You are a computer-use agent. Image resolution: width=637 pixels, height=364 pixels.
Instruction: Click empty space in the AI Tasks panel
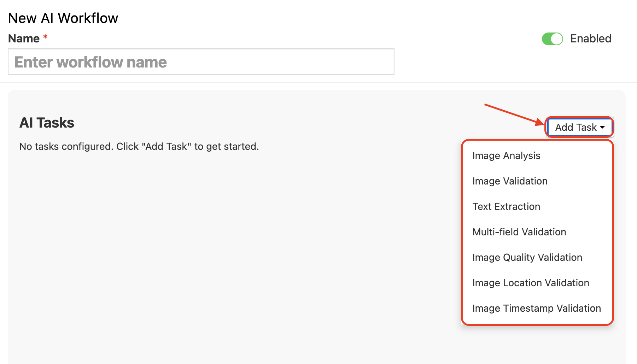(x=230, y=247)
